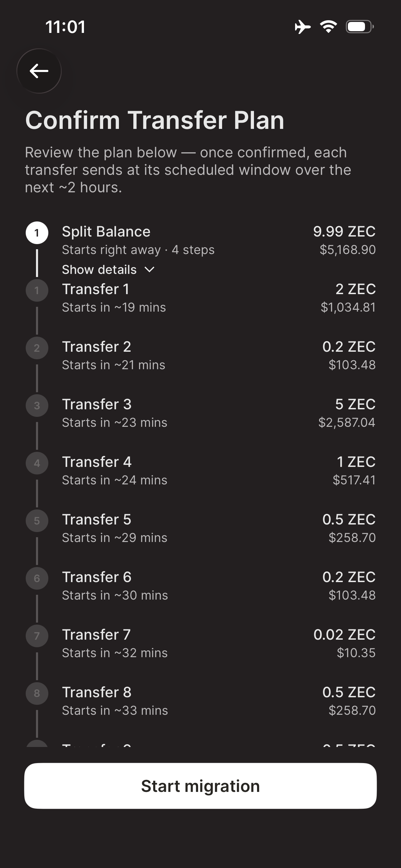The width and height of the screenshot is (401, 868).
Task: Click the chevron next to Show details
Action: pyautogui.click(x=149, y=270)
